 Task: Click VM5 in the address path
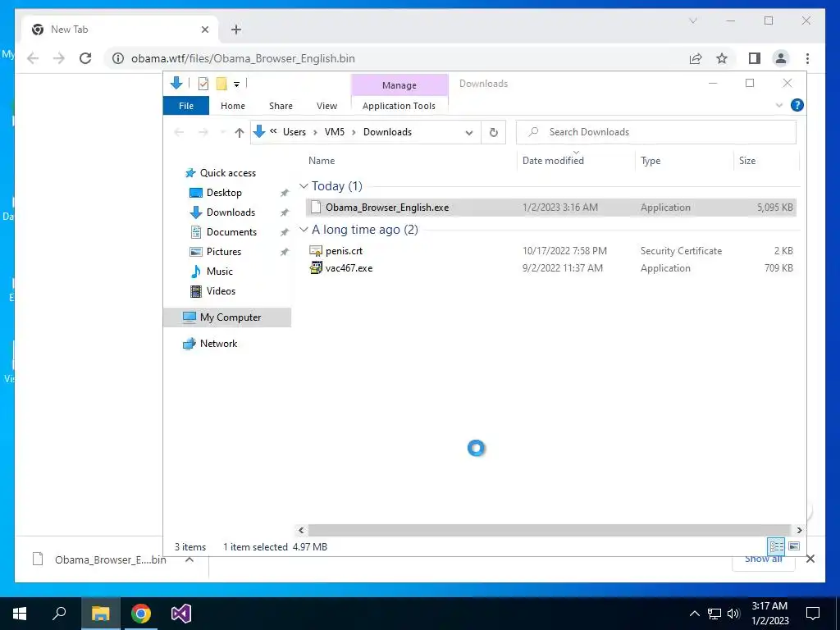tap(335, 132)
